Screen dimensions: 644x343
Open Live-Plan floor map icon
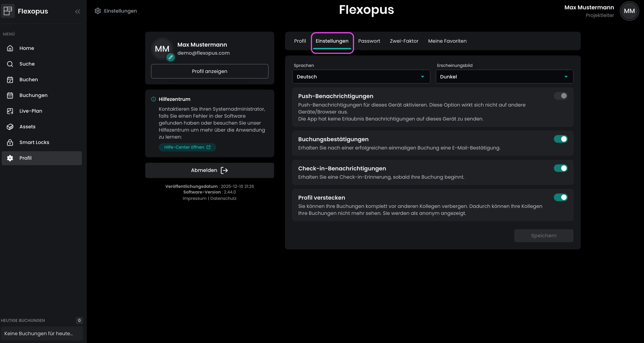tap(10, 111)
